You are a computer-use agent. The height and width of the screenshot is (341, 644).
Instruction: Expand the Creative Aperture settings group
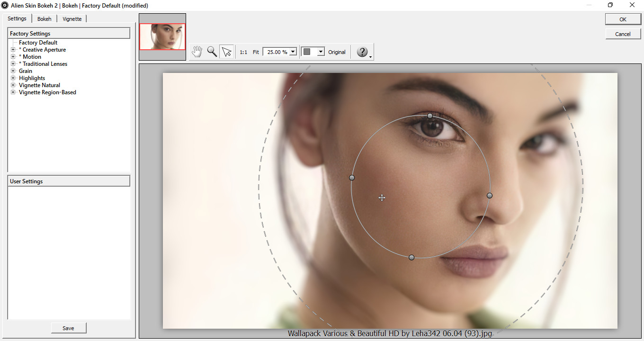[13, 50]
